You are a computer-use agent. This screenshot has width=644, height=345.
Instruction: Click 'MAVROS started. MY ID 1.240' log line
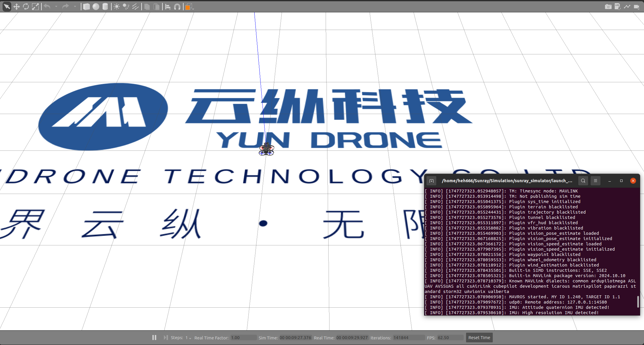coord(522,297)
